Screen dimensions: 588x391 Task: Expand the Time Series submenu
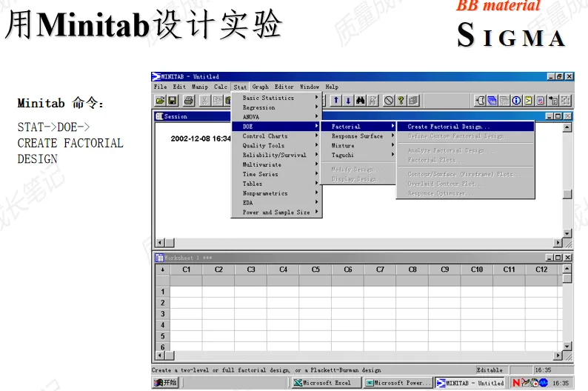(x=276, y=174)
